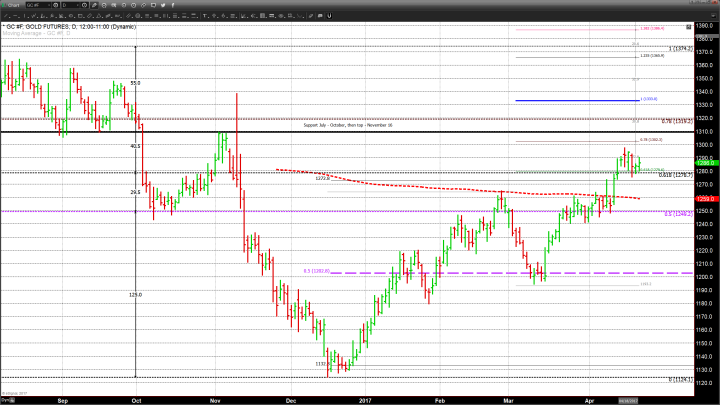Click the 0.78 (1319.2) Fibonacci label

pyautogui.click(x=677, y=121)
